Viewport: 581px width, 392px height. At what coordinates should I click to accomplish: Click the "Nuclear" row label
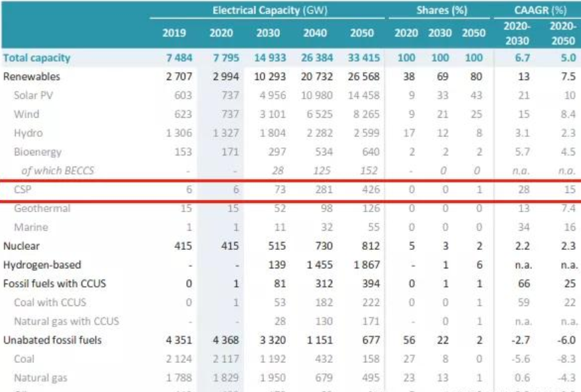pos(22,246)
